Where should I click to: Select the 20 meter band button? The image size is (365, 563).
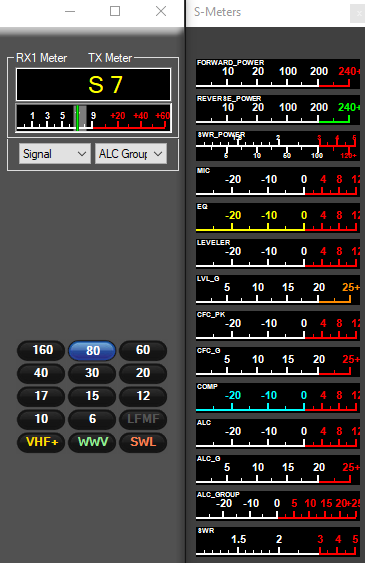point(143,373)
